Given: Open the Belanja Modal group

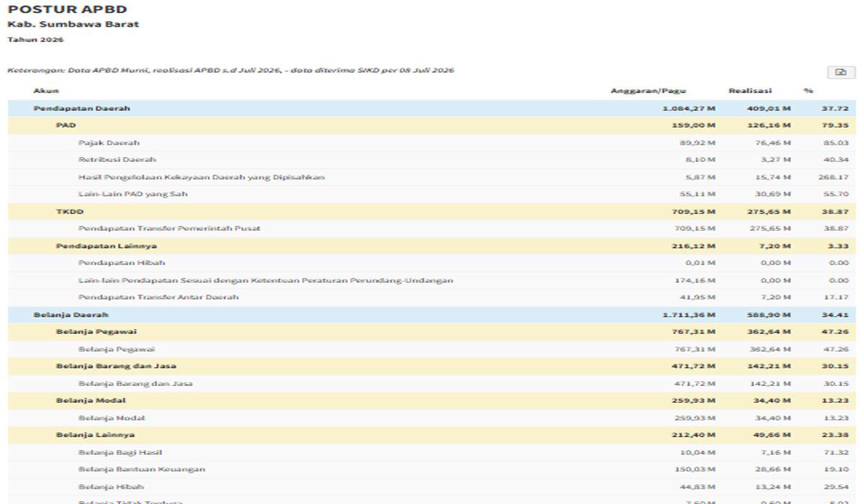Looking at the screenshot, I should [x=432, y=401].
